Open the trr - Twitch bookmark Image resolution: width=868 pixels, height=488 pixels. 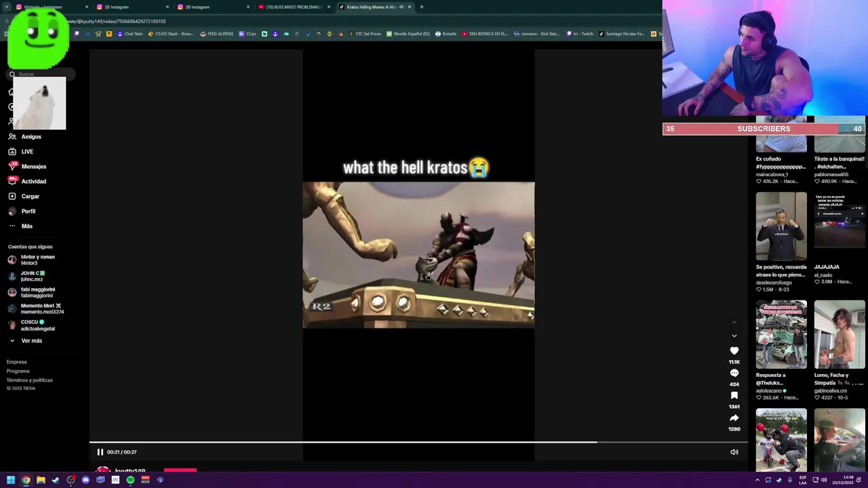tap(578, 34)
